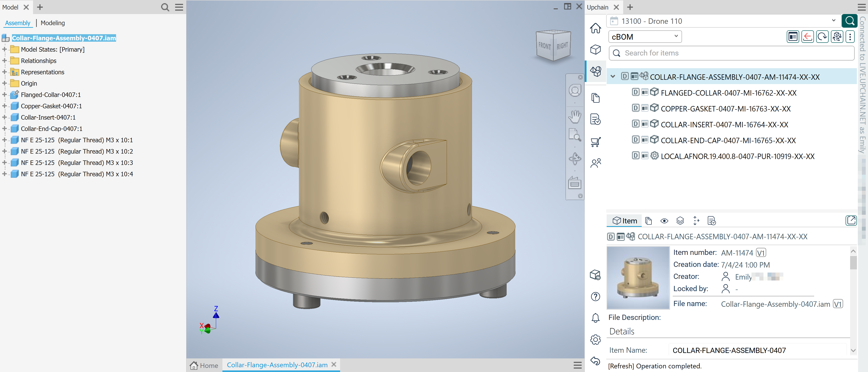Click the help question mark icon
Viewport: 868px width, 372px height.
595,297
